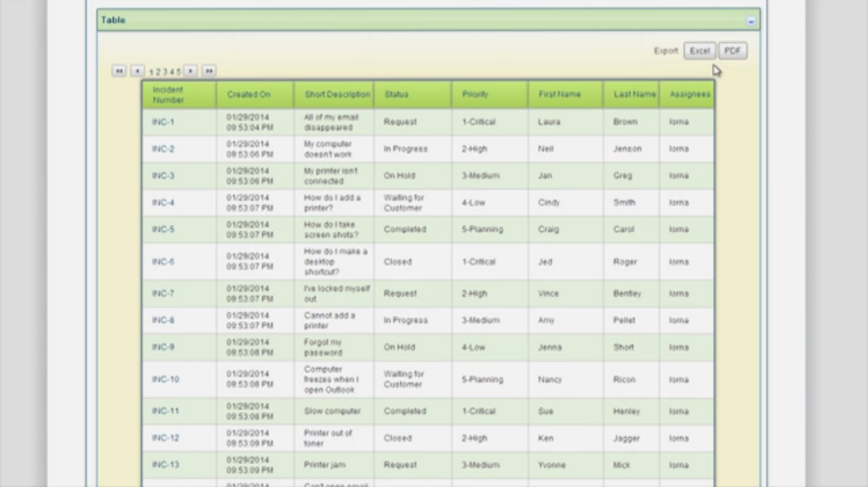Open page 2 of results

[x=158, y=72]
